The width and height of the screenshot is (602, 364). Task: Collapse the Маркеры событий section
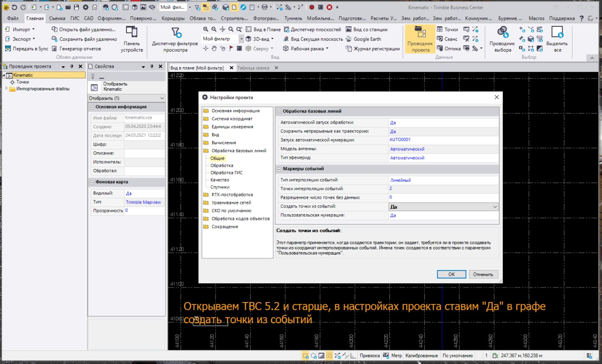coord(279,169)
